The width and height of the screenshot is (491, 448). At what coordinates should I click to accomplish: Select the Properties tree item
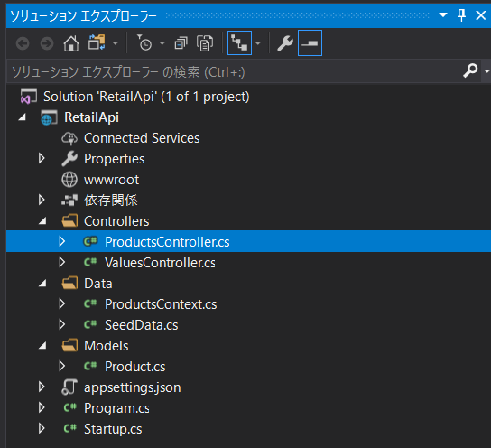(x=115, y=159)
